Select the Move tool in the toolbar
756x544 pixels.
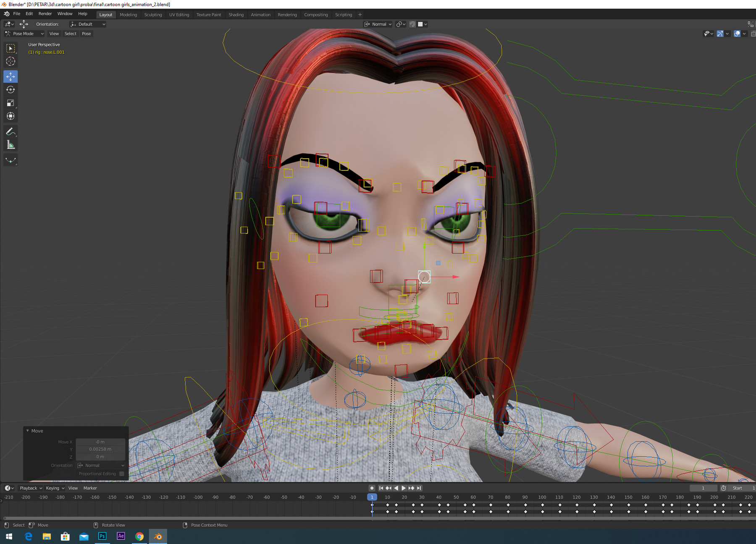pos(10,76)
